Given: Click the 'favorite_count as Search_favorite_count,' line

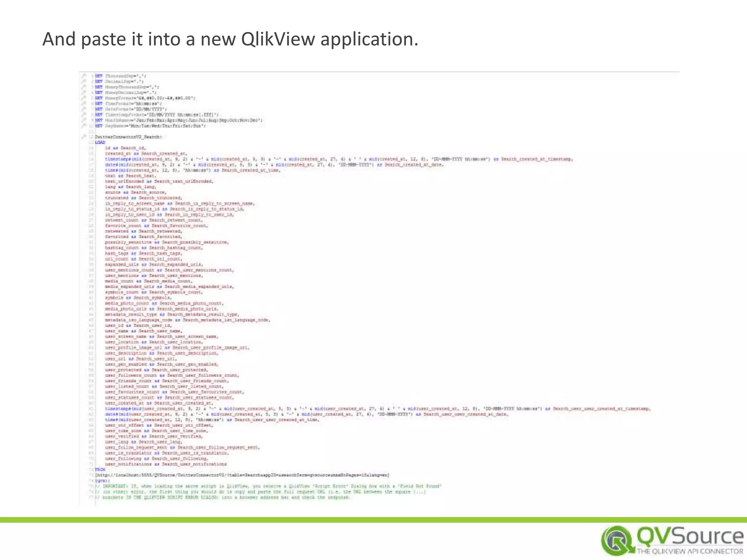Looking at the screenshot, I should coord(156,226).
